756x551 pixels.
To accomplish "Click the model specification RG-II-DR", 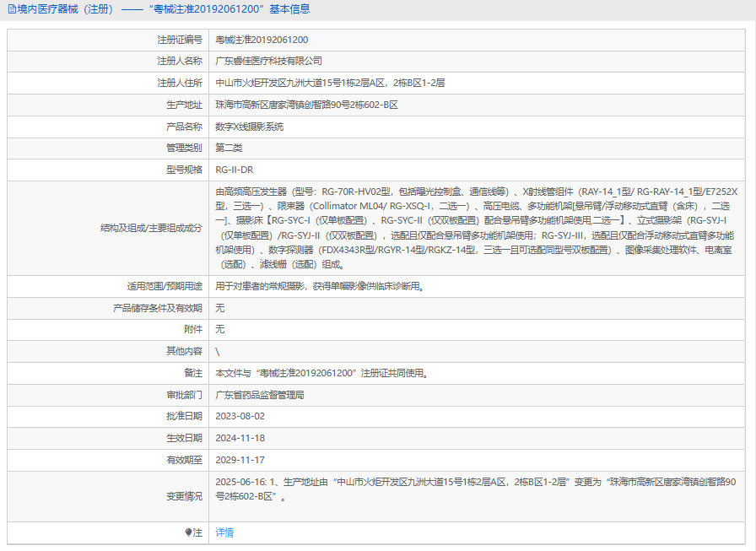I will (x=235, y=170).
